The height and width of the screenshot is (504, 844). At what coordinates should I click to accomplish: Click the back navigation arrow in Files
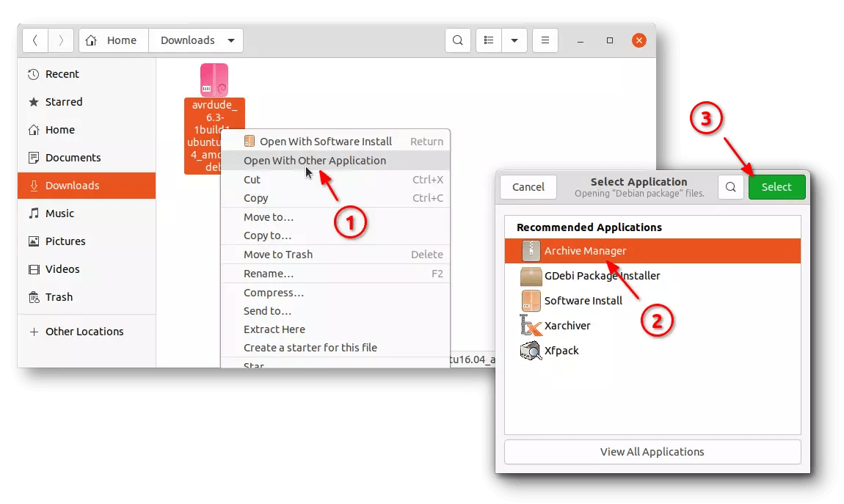(x=35, y=40)
